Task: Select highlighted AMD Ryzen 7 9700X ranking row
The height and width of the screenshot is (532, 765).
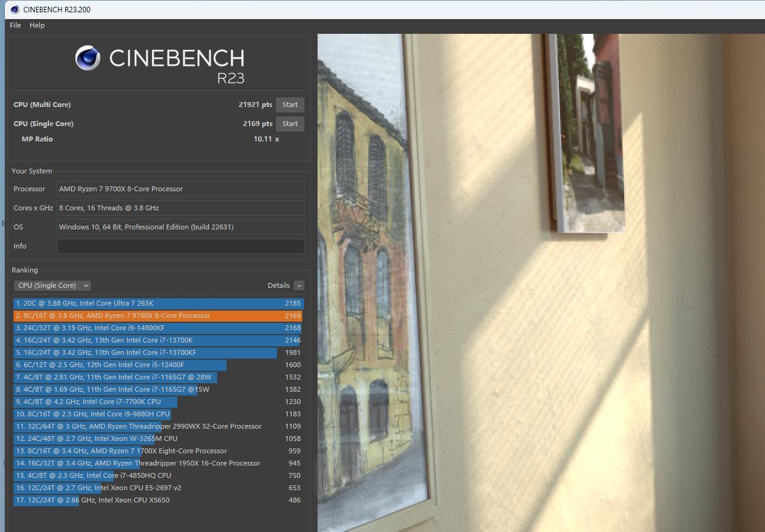Action: (159, 316)
